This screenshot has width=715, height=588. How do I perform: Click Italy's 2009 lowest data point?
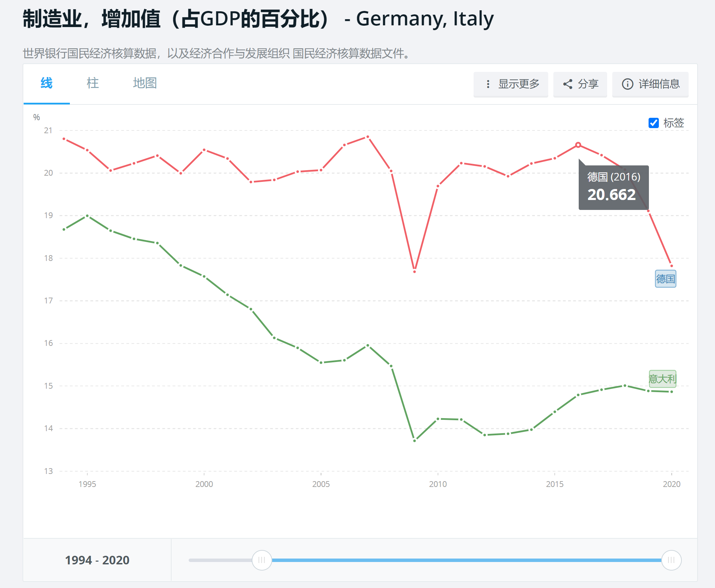(414, 441)
